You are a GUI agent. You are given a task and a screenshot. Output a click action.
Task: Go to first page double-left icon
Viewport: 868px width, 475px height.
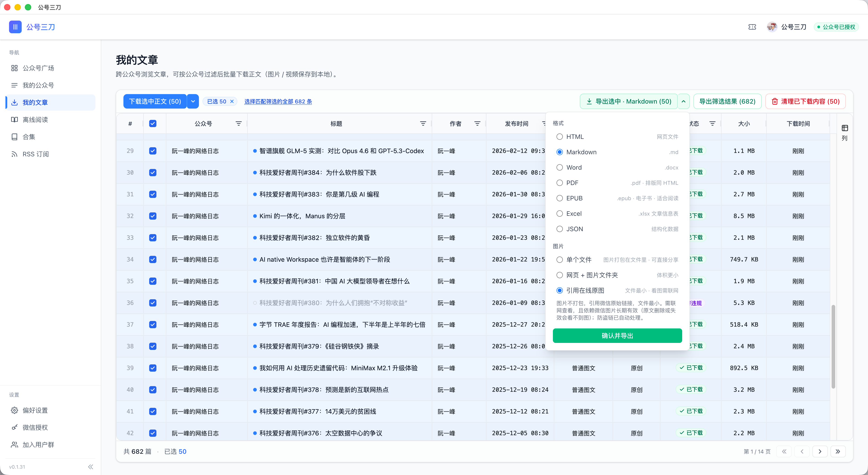(x=784, y=452)
